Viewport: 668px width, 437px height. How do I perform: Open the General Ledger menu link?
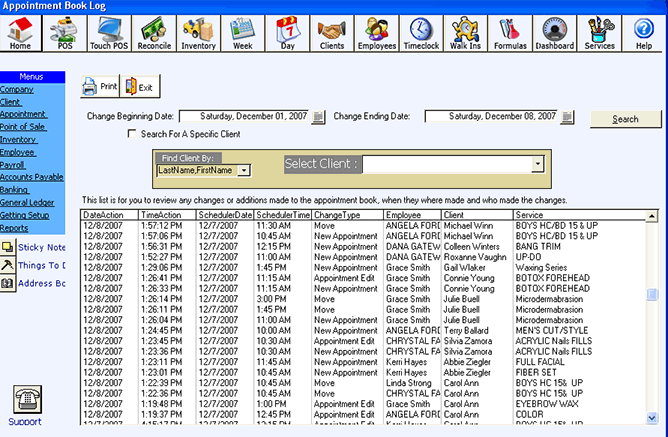[27, 203]
